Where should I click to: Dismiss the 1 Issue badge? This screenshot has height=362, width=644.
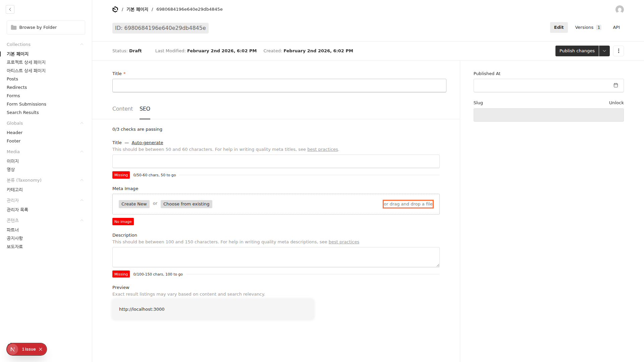point(41,349)
